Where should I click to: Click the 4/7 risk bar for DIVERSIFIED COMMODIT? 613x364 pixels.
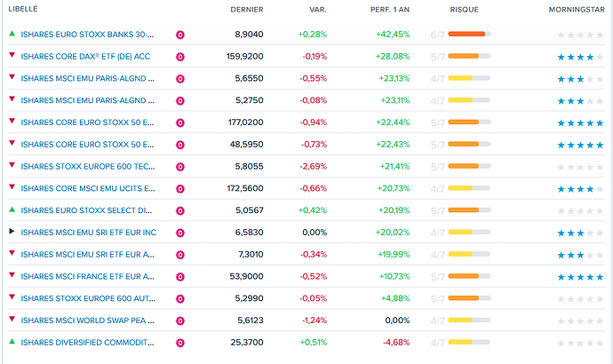click(469, 342)
